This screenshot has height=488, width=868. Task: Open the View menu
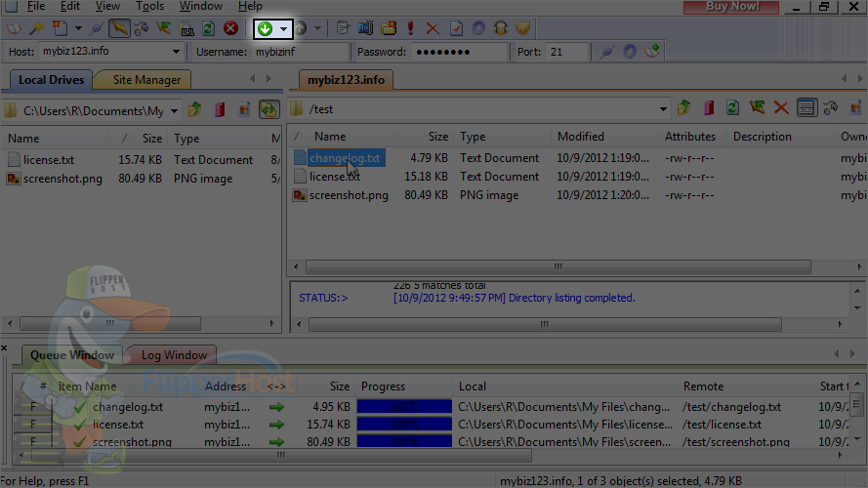pyautogui.click(x=107, y=6)
